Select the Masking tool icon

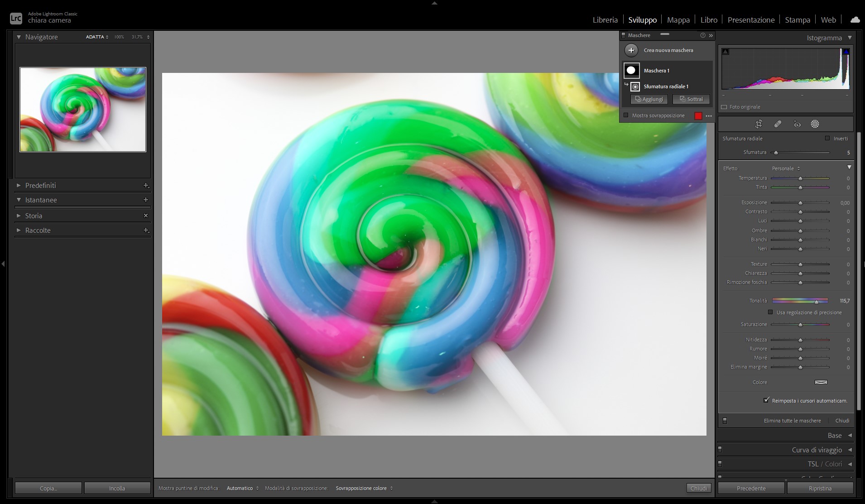click(x=815, y=124)
